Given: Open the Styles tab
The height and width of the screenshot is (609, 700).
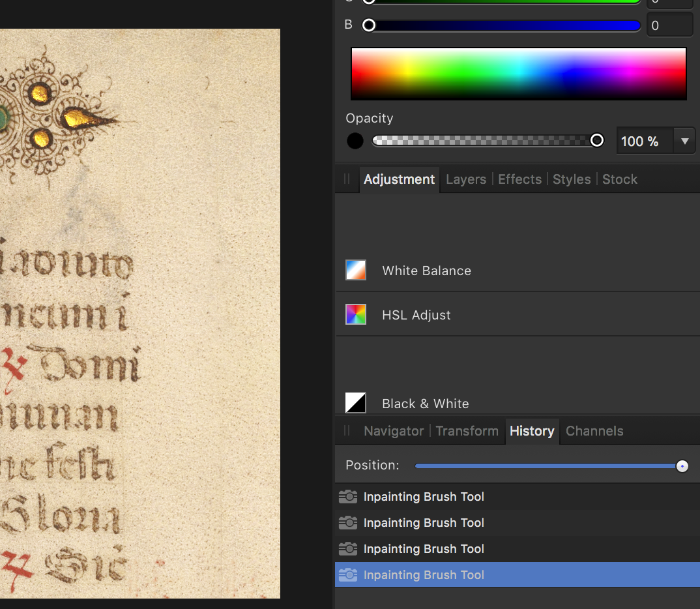Looking at the screenshot, I should click(572, 179).
